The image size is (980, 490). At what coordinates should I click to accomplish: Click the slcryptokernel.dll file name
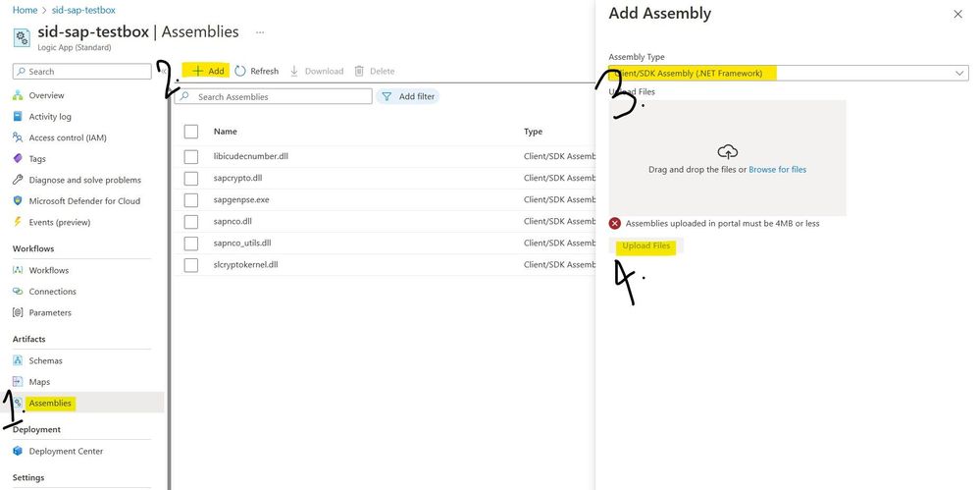click(245, 265)
